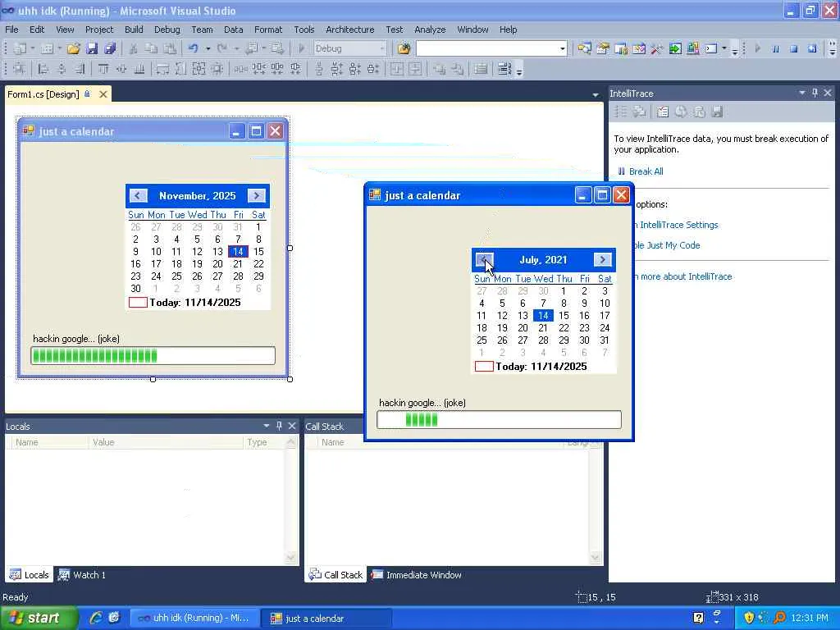Expand Command Window icon dropdown arrow
The width and height of the screenshot is (840, 630).
(724, 48)
